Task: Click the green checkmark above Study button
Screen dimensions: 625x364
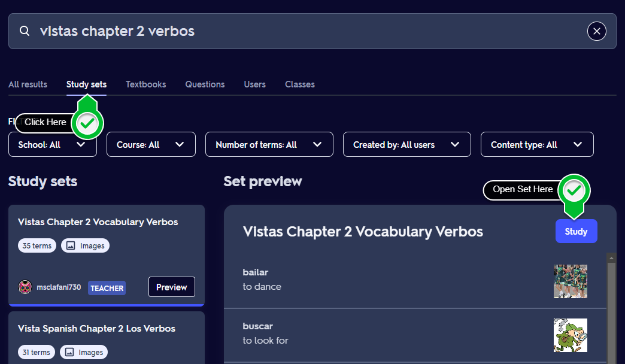Action: (x=574, y=191)
